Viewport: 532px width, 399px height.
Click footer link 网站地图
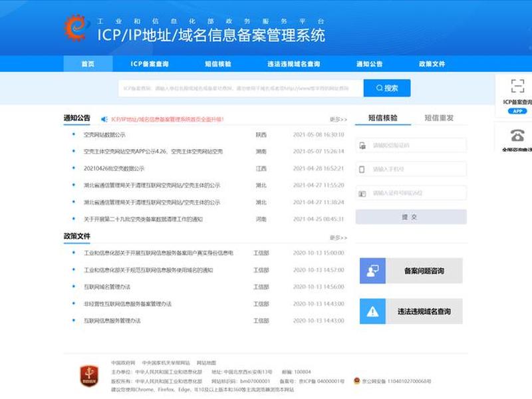206,362
